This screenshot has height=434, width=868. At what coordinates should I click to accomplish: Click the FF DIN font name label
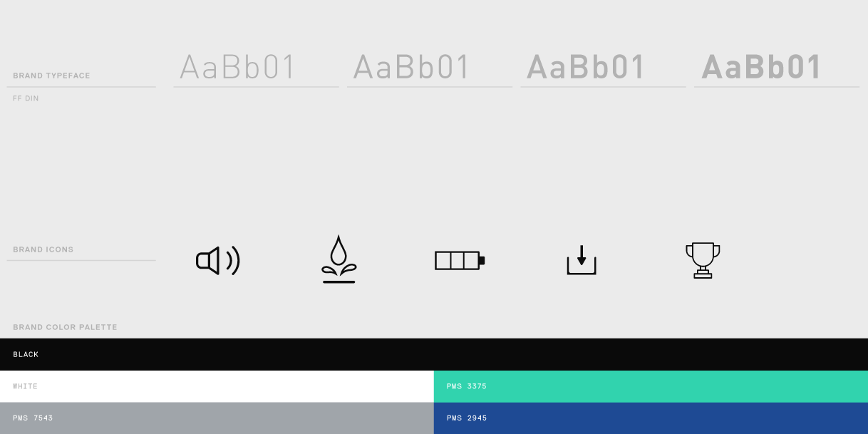(x=26, y=98)
